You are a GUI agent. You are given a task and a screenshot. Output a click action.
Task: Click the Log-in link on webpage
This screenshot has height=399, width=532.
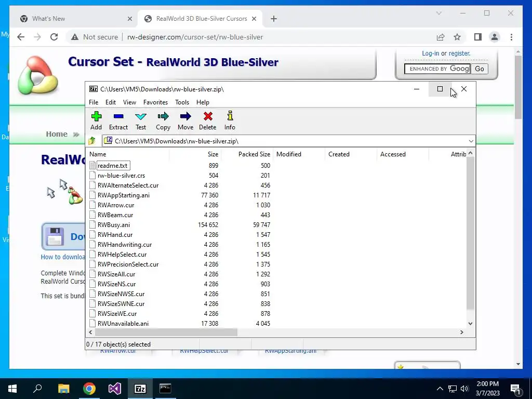pyautogui.click(x=430, y=54)
